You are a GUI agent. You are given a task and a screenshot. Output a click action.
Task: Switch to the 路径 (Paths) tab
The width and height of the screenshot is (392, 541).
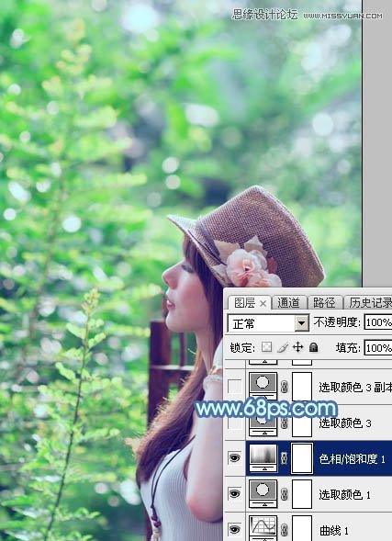324,302
